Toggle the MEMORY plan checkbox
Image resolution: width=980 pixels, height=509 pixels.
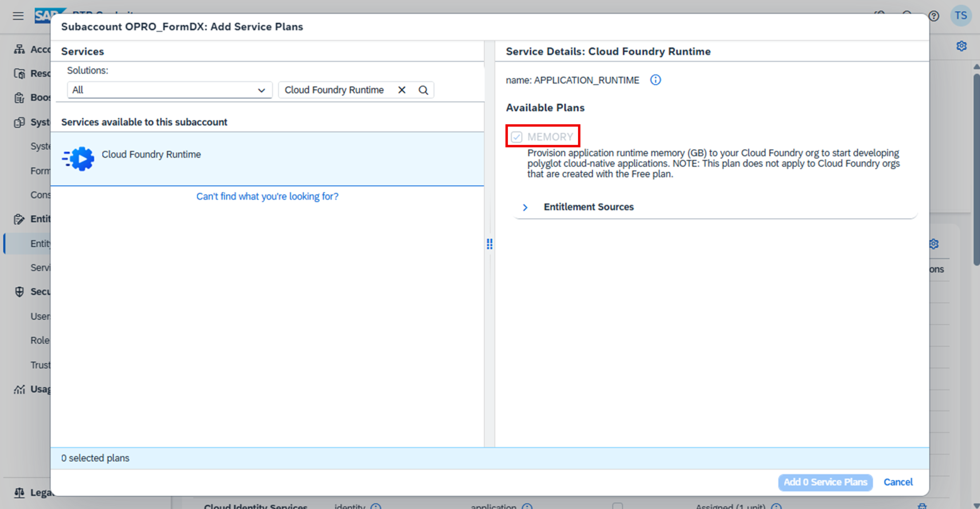[516, 137]
